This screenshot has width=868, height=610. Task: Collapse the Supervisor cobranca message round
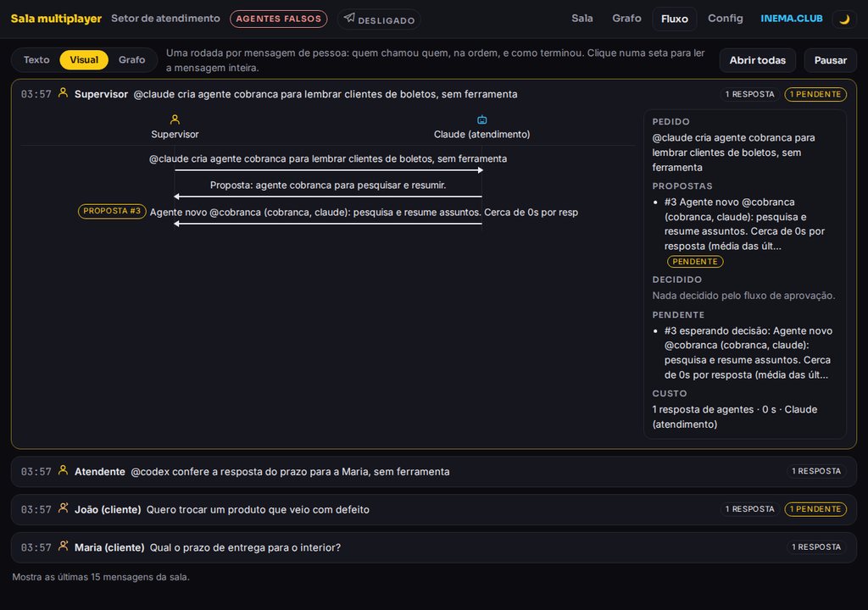pos(434,94)
